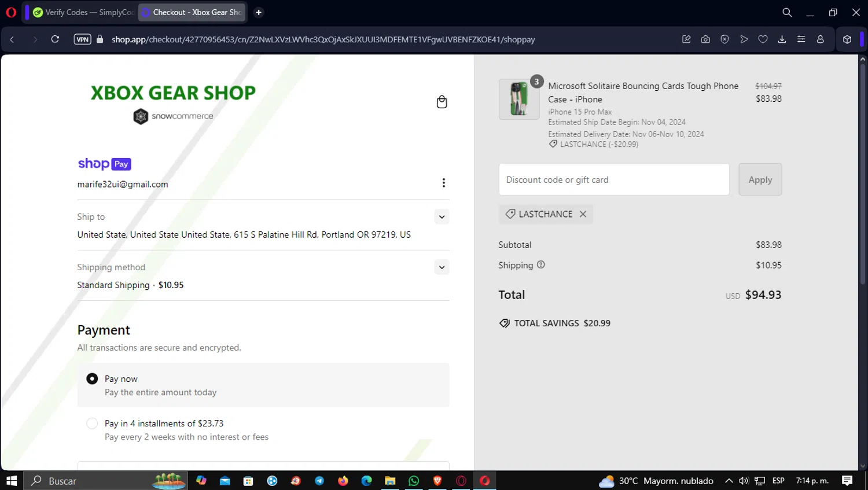Expand the Ship to address dropdown

point(442,217)
